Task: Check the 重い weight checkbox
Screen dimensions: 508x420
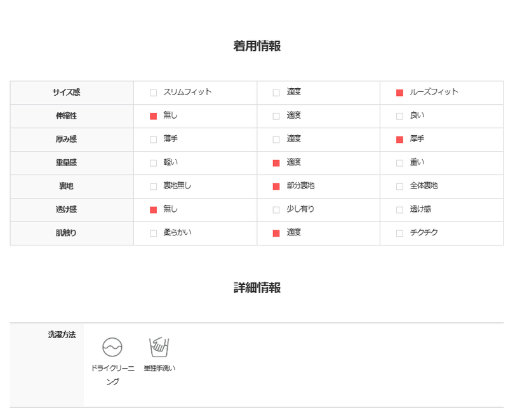Action: coord(399,163)
